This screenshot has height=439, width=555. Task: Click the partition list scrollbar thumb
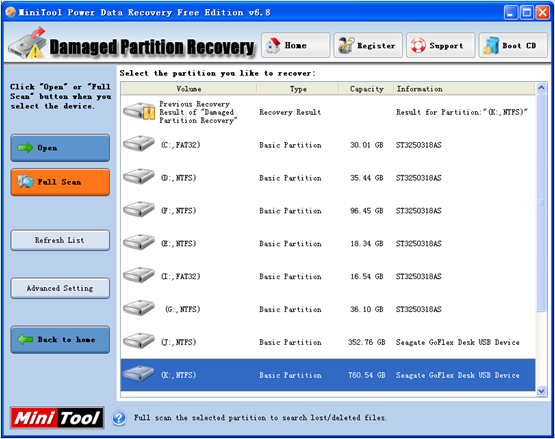[x=541, y=203]
